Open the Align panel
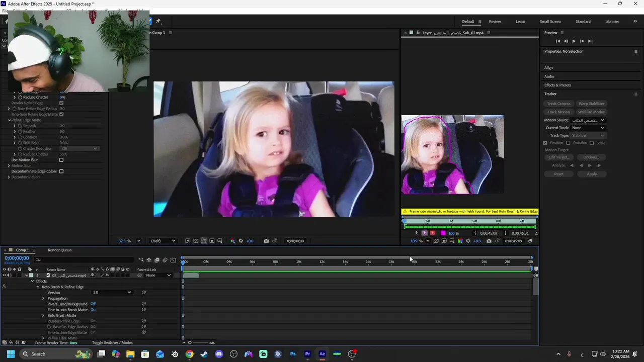 coord(548,68)
